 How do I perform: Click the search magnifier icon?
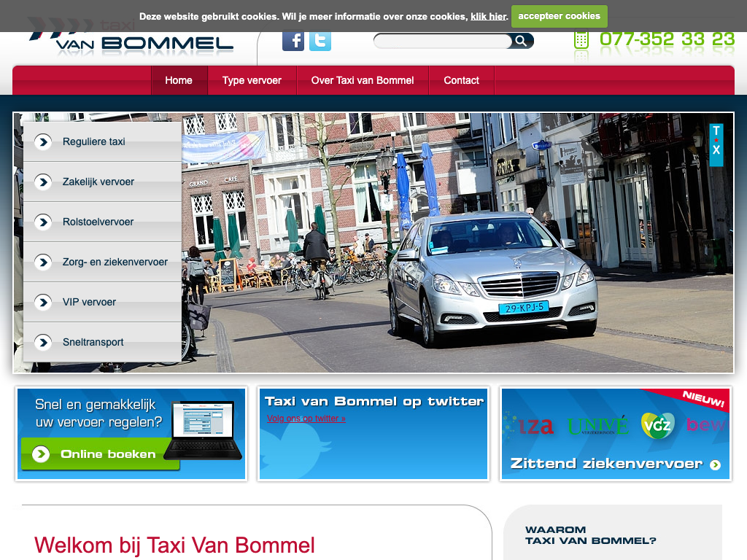[521, 41]
